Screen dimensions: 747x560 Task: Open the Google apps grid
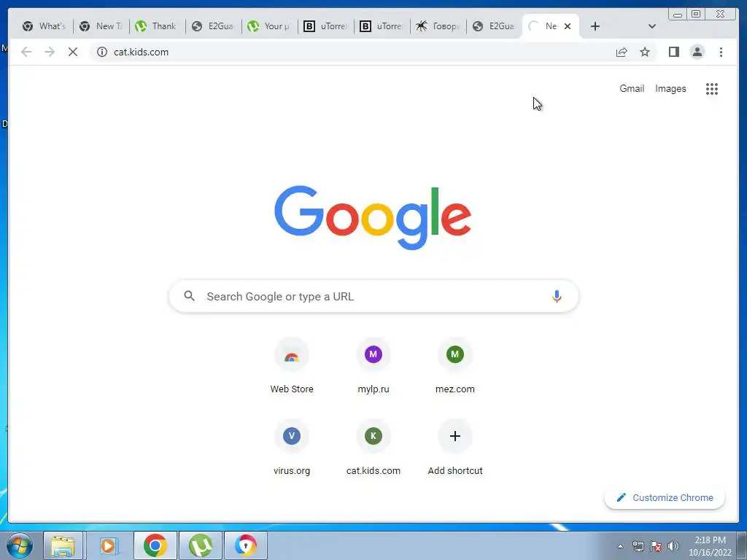(712, 88)
